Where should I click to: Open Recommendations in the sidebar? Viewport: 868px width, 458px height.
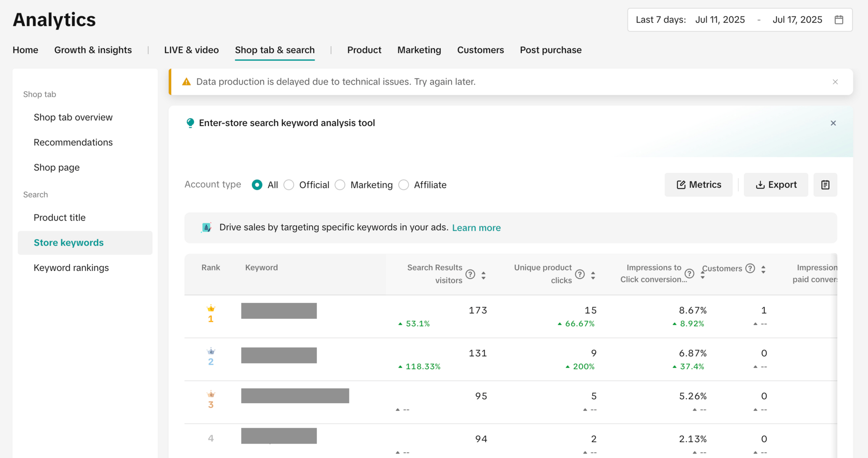click(85, 142)
